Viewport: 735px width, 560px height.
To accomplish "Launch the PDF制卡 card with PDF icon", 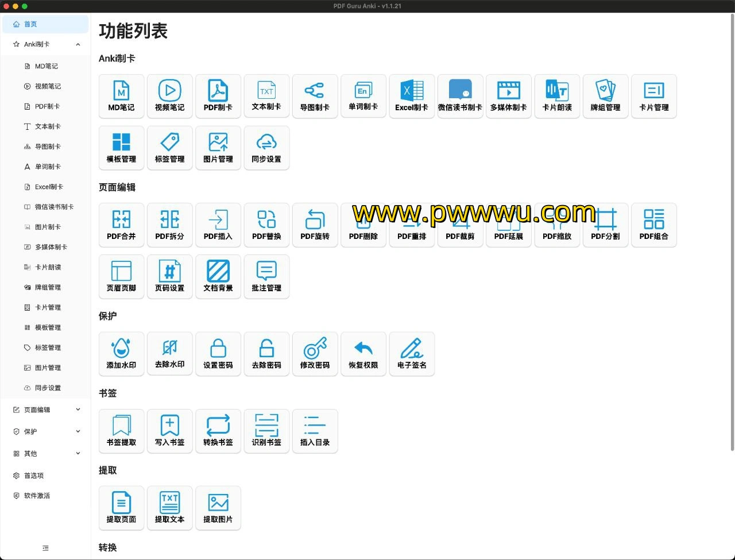I will [x=218, y=96].
